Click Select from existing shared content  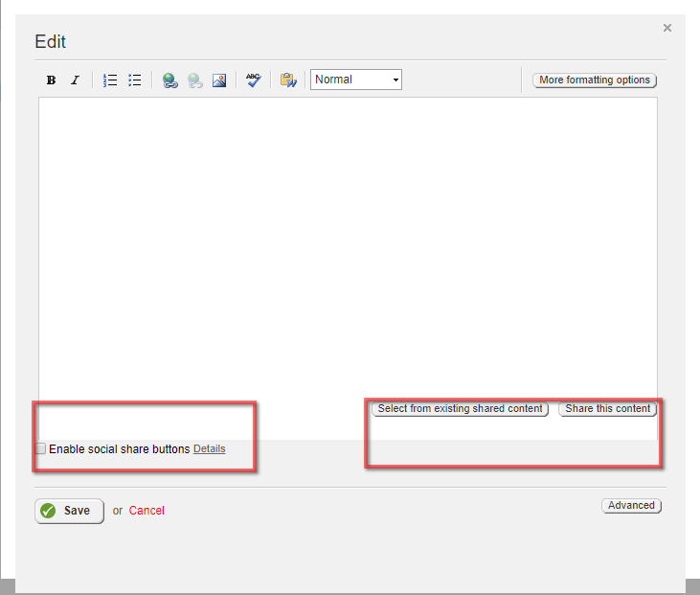tap(460, 409)
